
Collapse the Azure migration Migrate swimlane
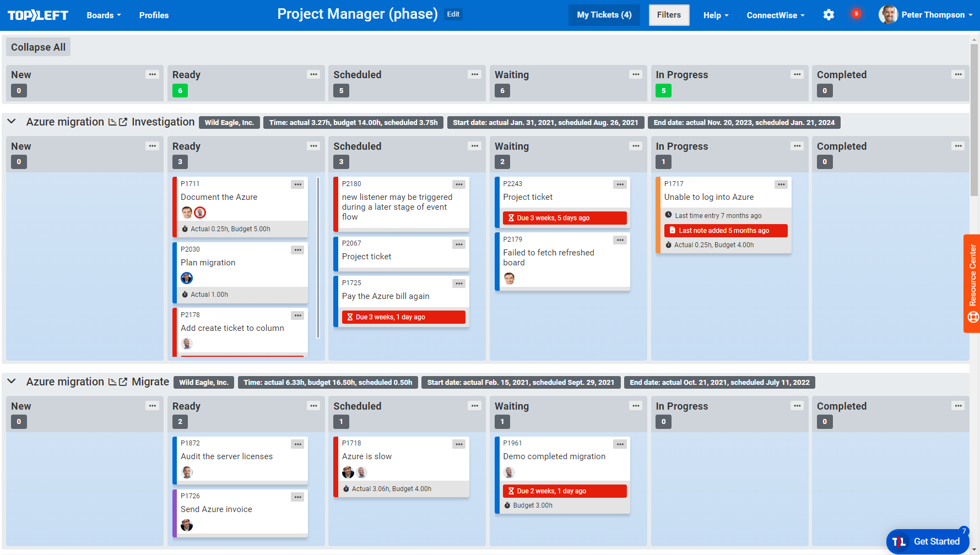pyautogui.click(x=12, y=382)
